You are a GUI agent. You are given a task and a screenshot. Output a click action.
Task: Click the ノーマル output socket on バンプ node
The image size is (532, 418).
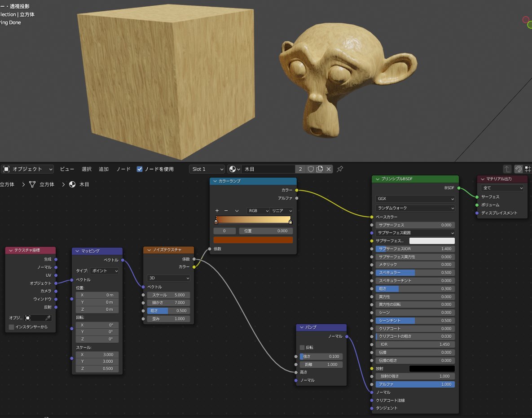pos(347,336)
